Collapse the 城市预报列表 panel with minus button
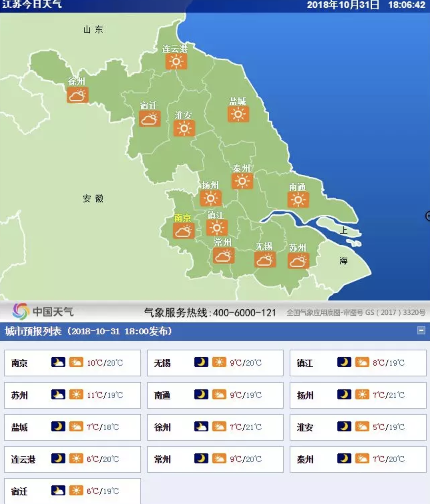Image resolution: width=430 pixels, height=504 pixels. [421, 330]
